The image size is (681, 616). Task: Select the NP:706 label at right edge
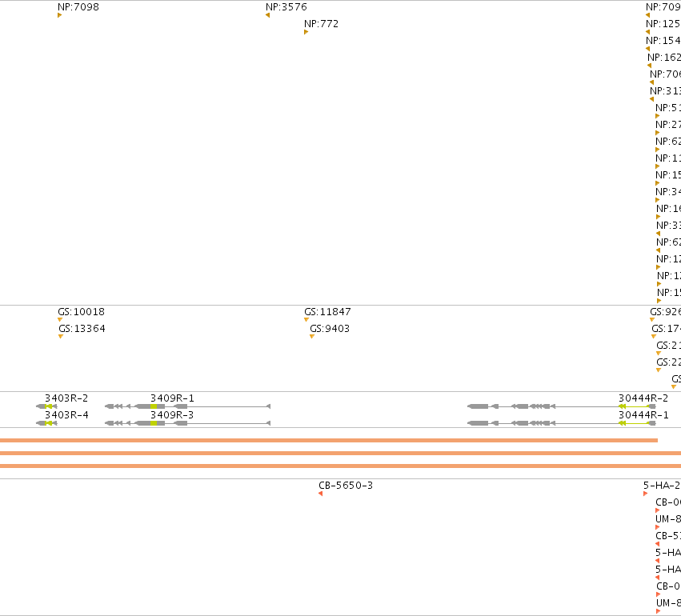(x=665, y=74)
